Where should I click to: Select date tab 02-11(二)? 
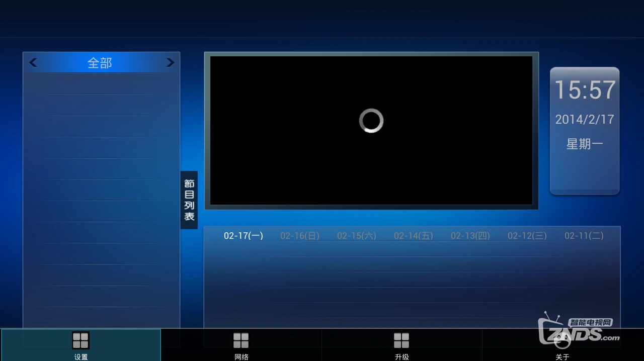pos(584,236)
